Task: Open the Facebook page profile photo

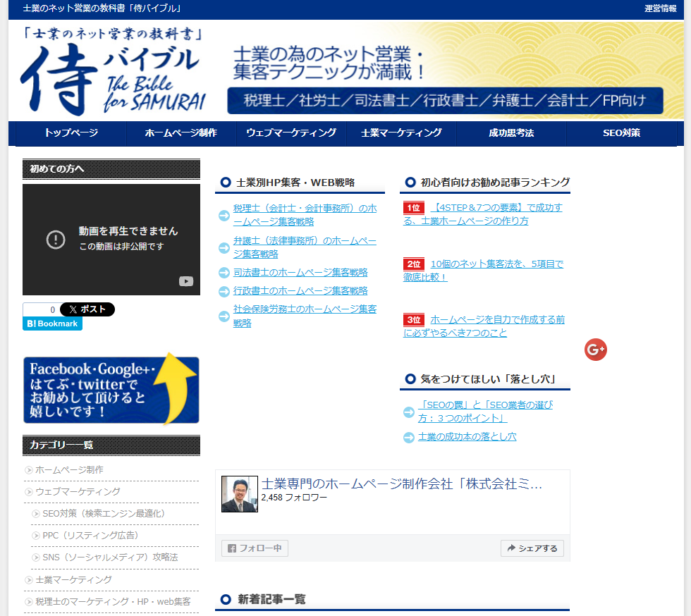Action: coord(240,494)
